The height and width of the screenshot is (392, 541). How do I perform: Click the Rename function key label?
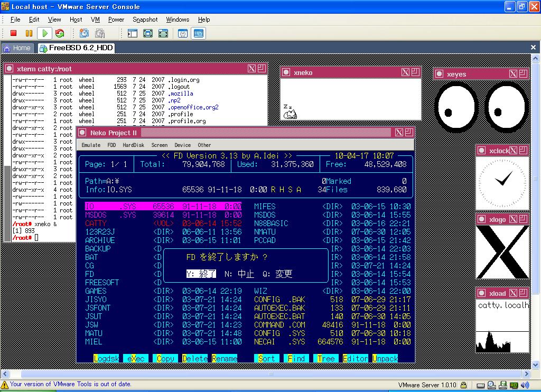225,359
